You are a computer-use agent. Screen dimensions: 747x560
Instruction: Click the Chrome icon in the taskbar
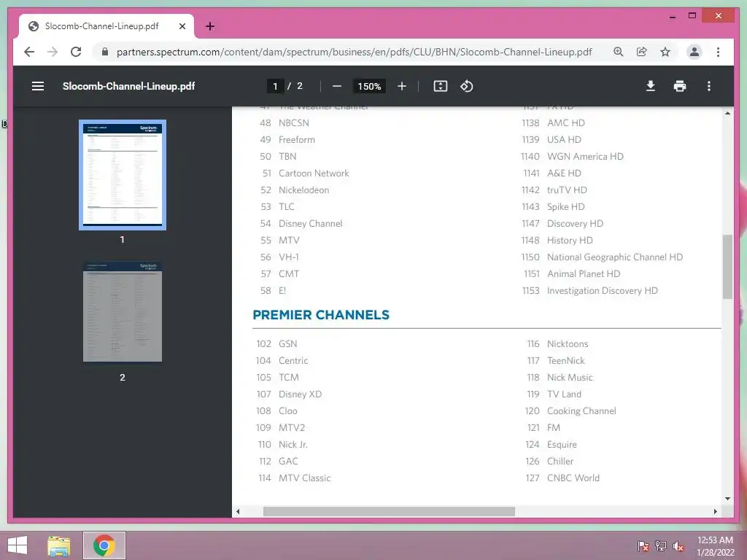click(x=104, y=545)
